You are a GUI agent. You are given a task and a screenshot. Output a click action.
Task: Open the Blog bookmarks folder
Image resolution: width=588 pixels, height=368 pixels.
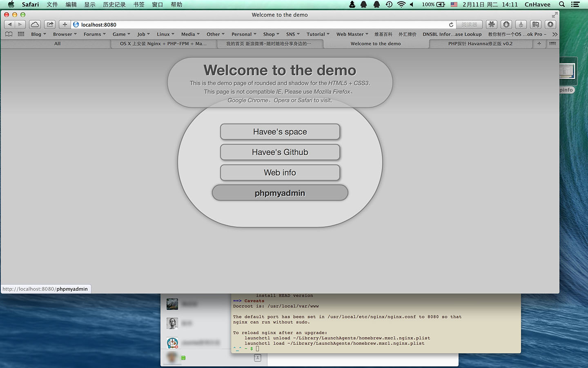coord(38,34)
